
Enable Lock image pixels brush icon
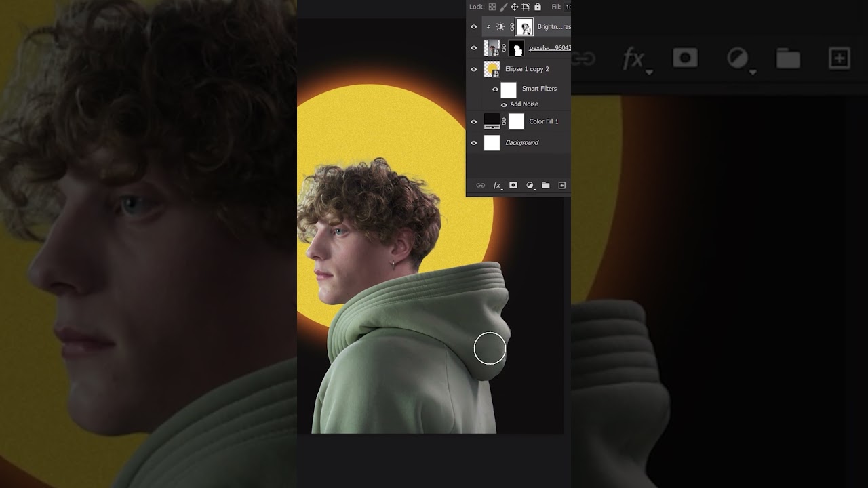pyautogui.click(x=503, y=7)
